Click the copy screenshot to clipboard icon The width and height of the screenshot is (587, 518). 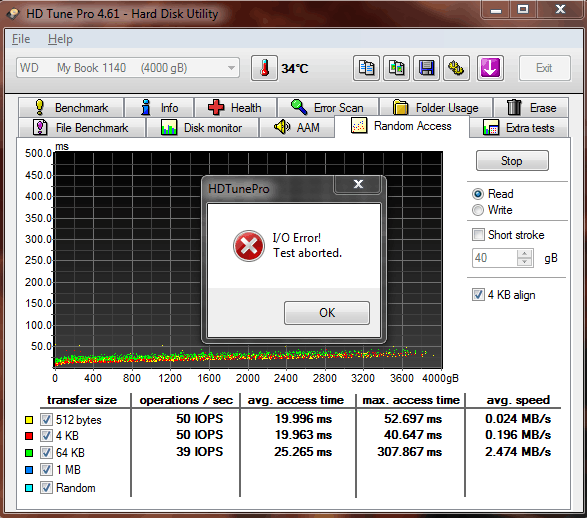(x=396, y=68)
